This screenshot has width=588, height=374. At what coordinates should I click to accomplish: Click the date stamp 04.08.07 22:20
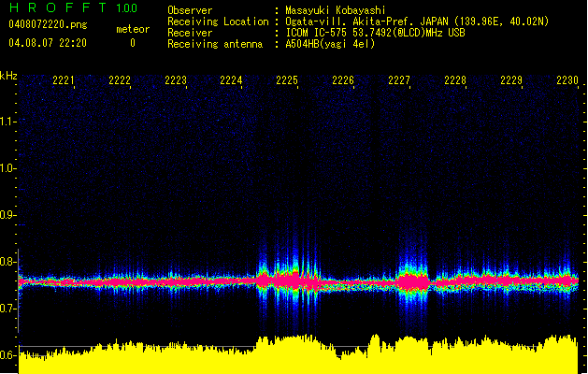[x=48, y=43]
